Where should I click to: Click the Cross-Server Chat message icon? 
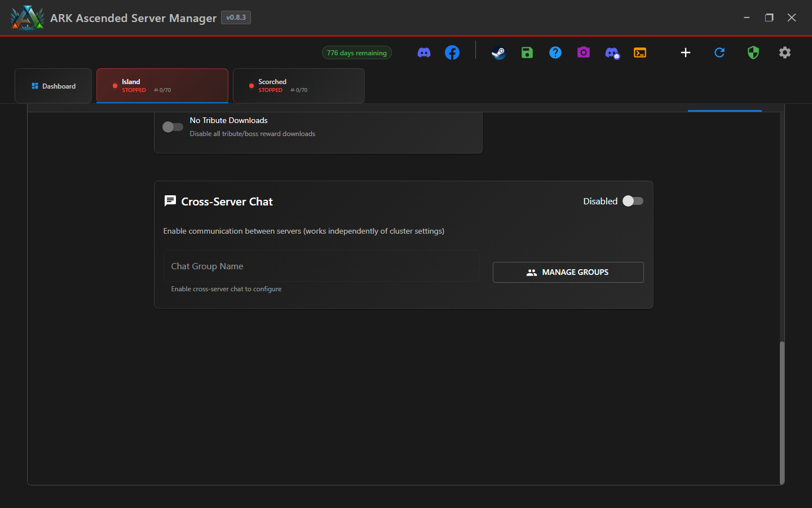(170, 201)
